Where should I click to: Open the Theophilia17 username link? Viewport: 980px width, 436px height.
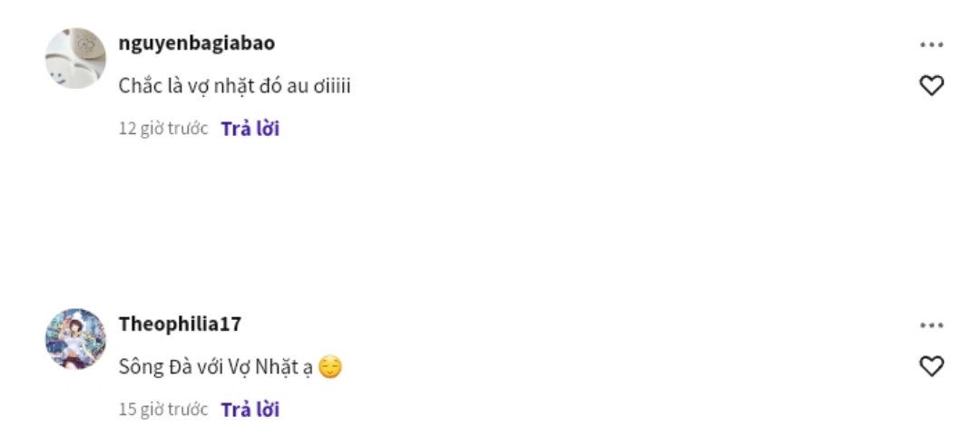(180, 324)
